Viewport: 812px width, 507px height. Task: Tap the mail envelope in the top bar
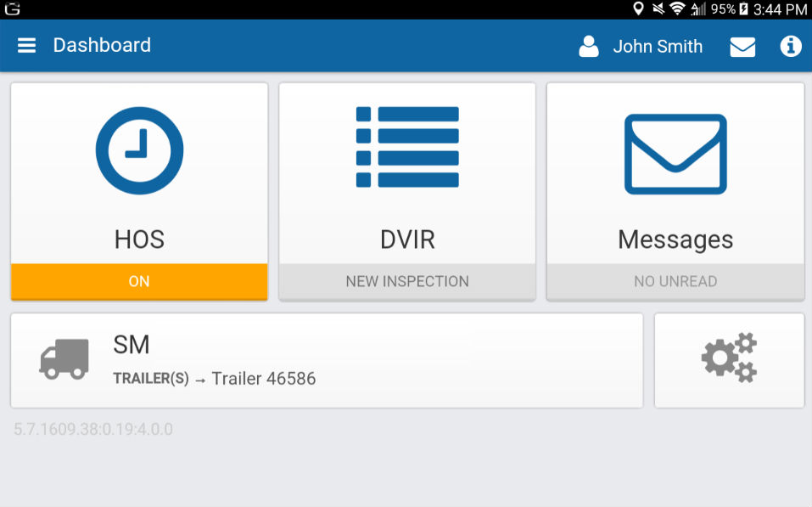click(742, 47)
